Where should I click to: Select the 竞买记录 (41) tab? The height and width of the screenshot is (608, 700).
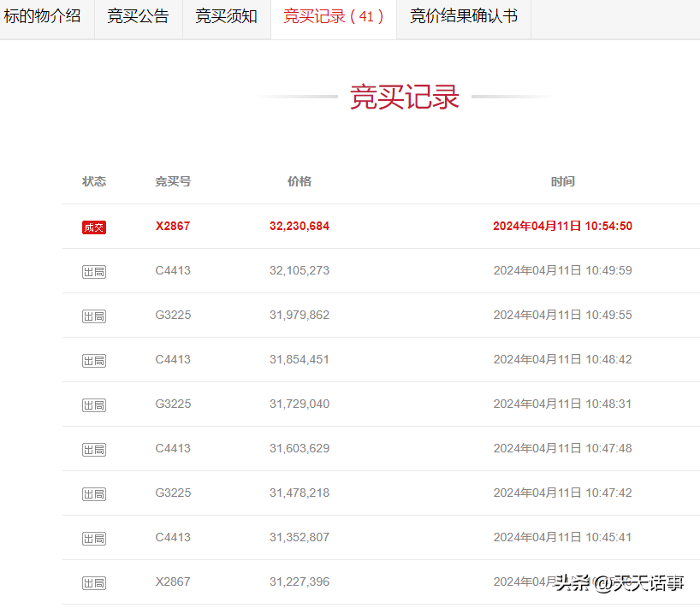(x=333, y=16)
